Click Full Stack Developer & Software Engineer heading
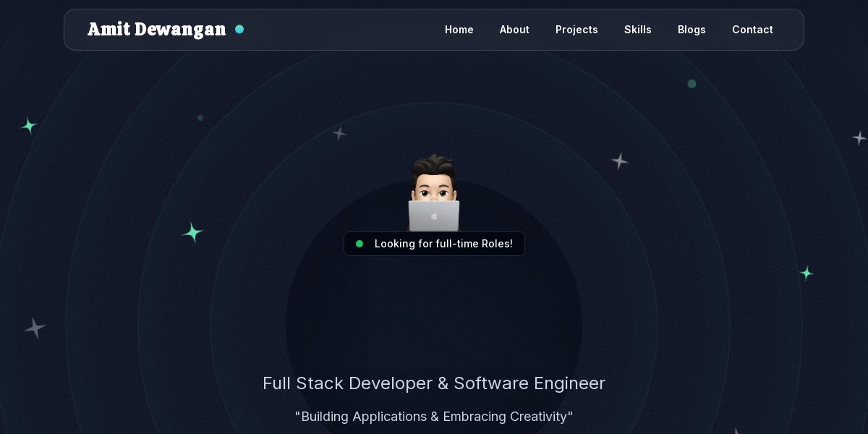The width and height of the screenshot is (868, 434). point(434,383)
